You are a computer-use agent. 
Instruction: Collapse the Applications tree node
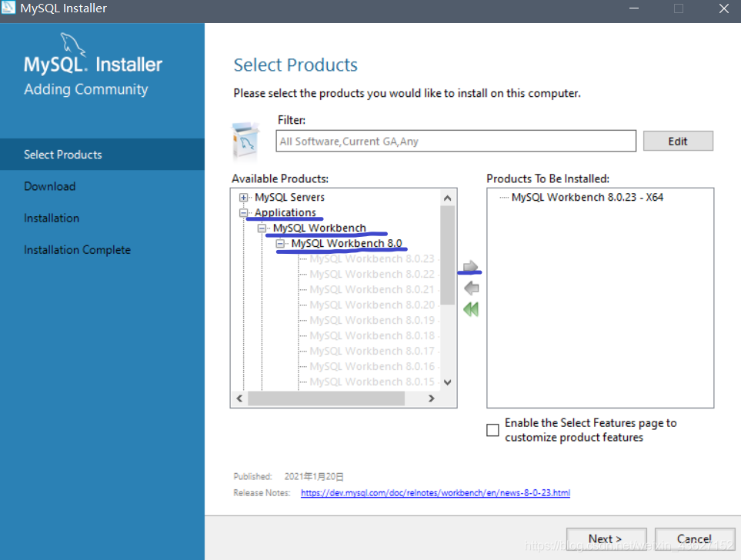point(243,213)
